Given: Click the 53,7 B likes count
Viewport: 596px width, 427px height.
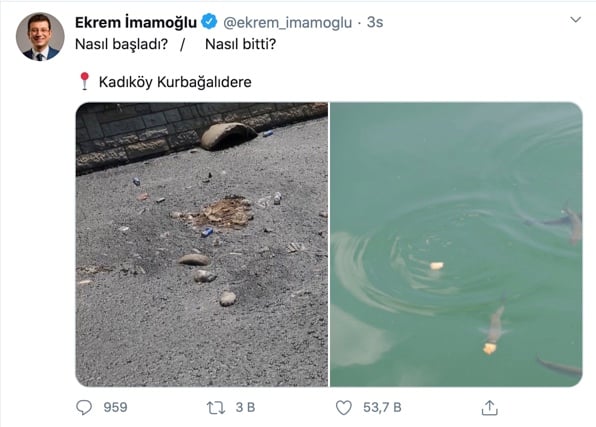Looking at the screenshot, I should click(x=382, y=408).
